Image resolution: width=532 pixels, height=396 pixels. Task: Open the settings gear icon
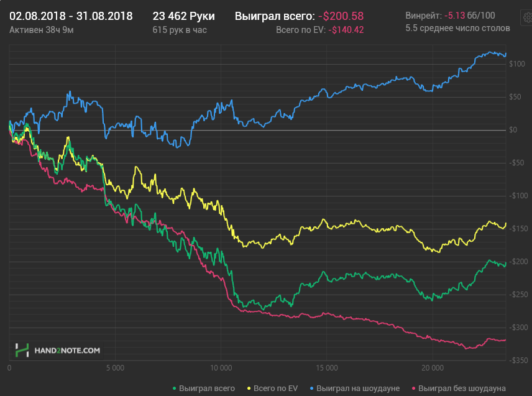click(x=527, y=17)
